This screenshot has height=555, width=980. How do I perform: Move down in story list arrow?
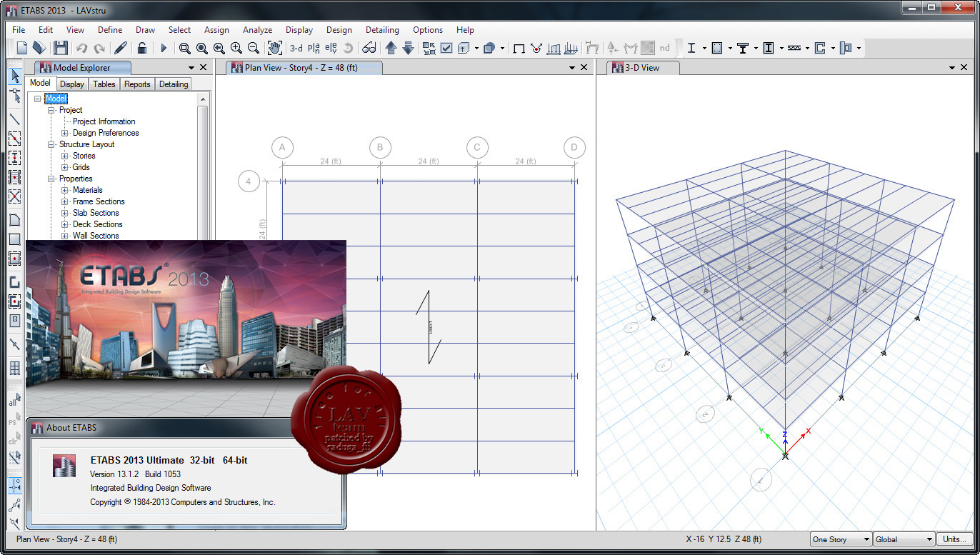(408, 48)
